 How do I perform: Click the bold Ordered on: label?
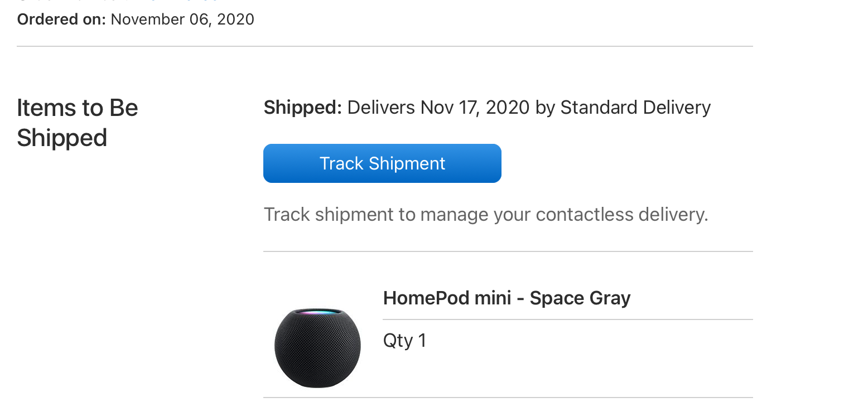61,20
